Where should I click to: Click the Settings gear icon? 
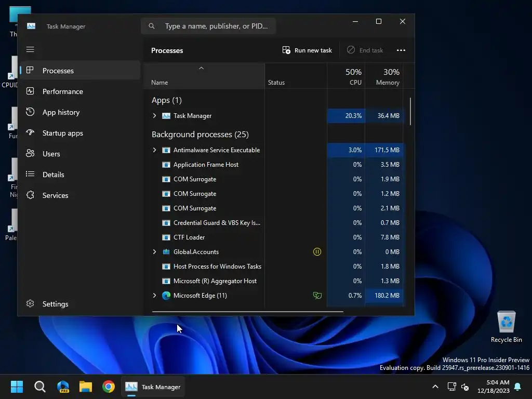click(30, 303)
